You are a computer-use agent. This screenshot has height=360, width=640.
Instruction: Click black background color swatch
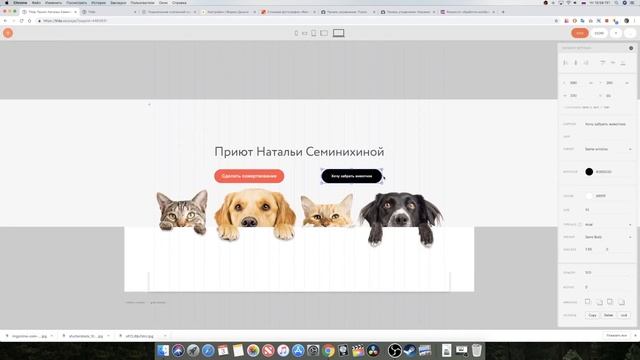coord(589,172)
